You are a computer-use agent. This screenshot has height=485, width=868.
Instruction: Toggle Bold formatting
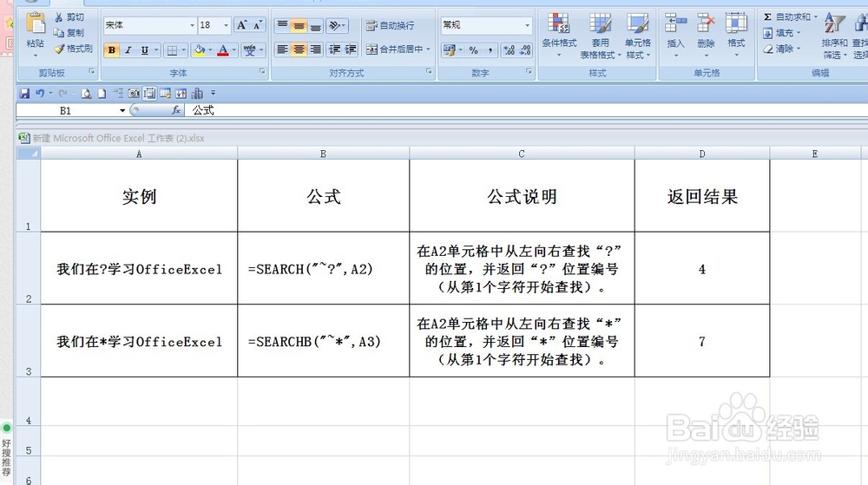(x=112, y=49)
